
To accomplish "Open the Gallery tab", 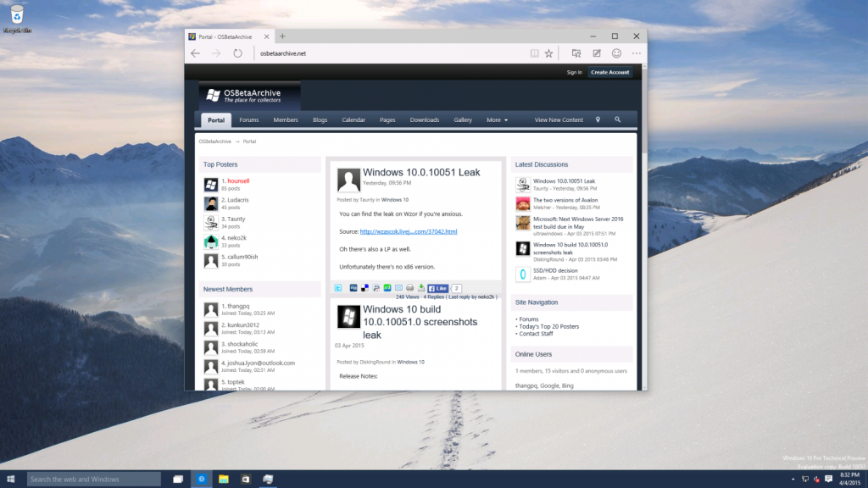I will (x=463, y=120).
